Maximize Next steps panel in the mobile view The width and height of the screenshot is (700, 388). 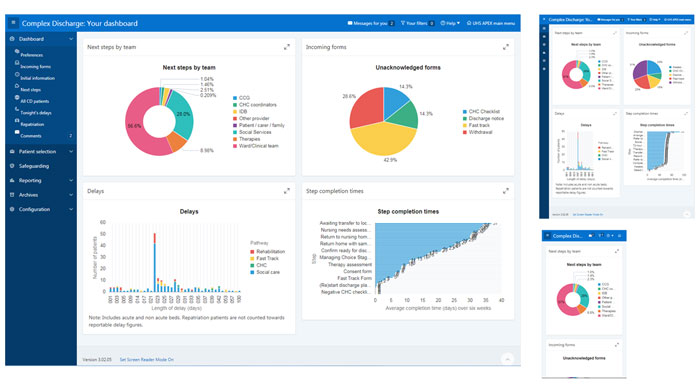click(617, 251)
